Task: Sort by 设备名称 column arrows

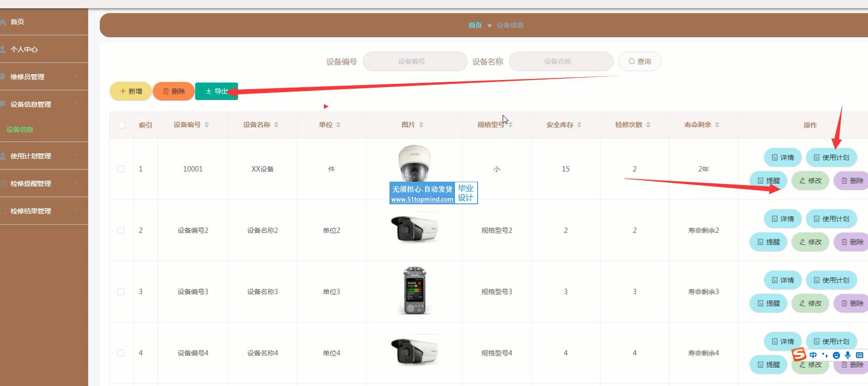Action: pos(276,125)
